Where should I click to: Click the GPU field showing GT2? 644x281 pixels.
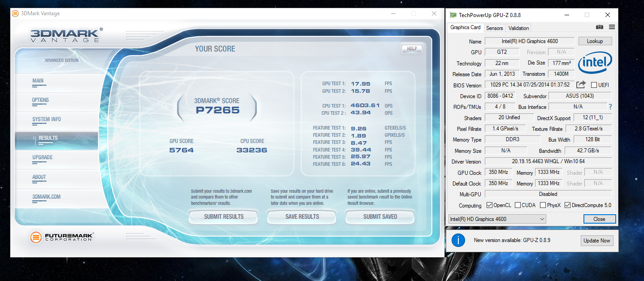pos(502,52)
